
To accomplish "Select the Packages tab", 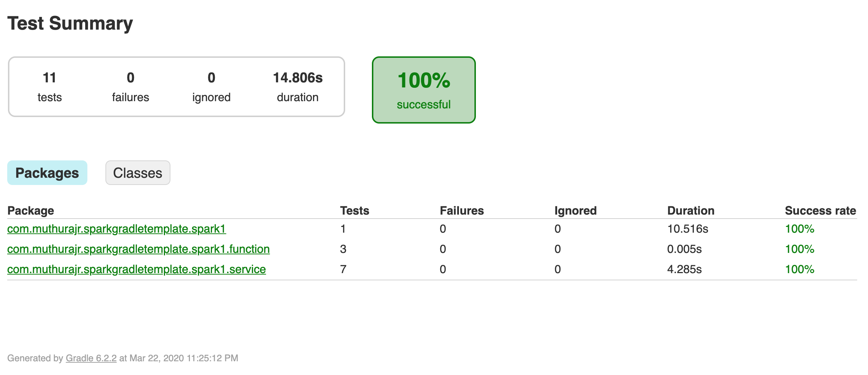I will pos(47,173).
